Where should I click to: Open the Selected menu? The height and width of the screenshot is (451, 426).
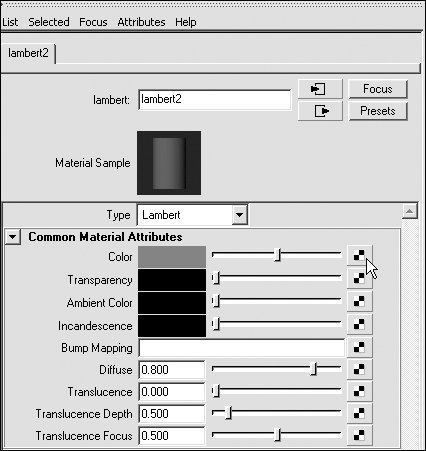coord(49,22)
